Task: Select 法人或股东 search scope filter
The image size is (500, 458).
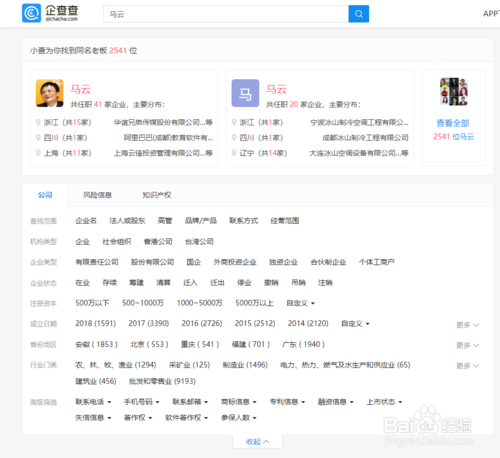Action: coord(127,221)
